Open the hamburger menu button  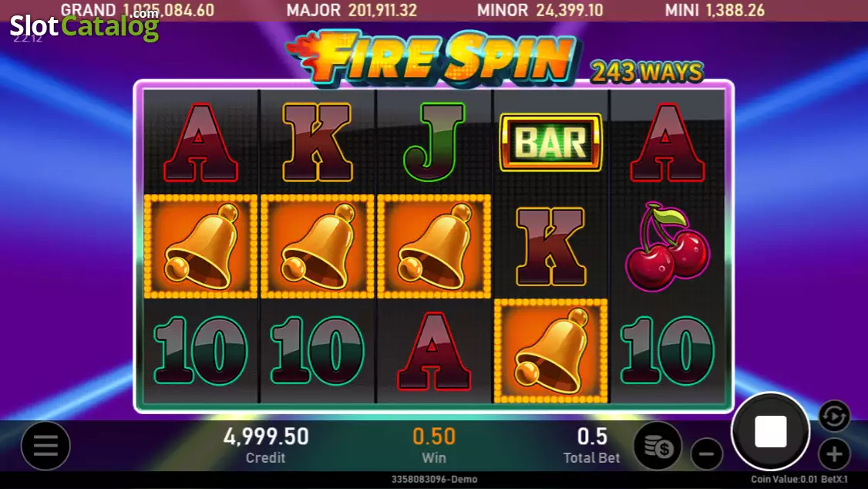[x=45, y=445]
